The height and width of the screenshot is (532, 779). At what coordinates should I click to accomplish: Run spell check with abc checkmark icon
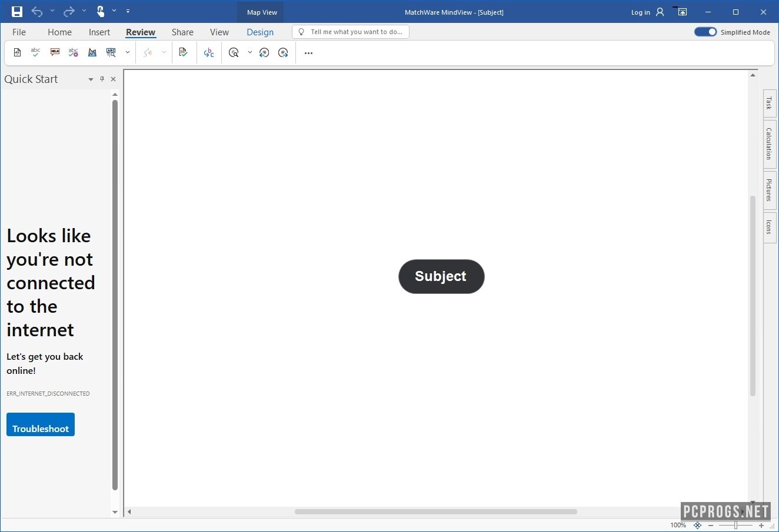35,52
